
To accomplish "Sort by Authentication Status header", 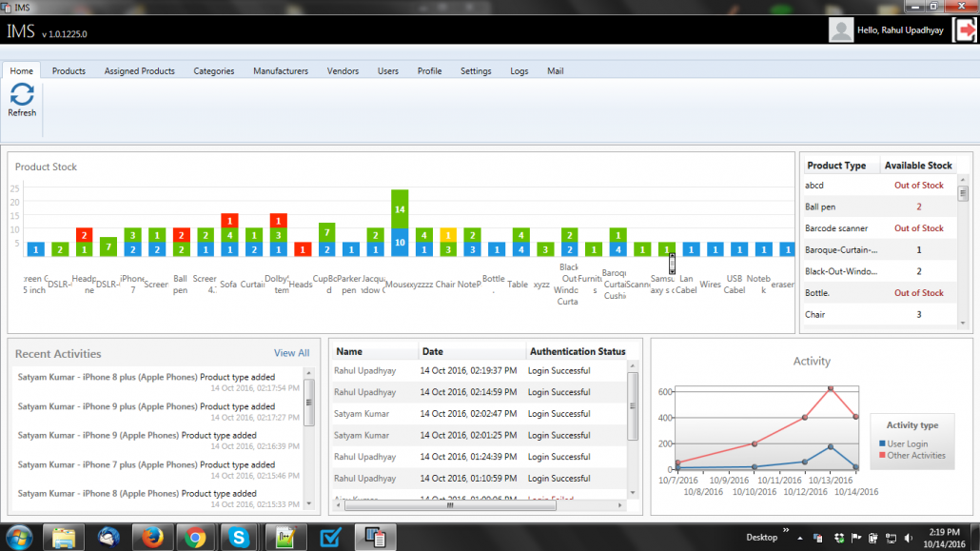I will [x=577, y=351].
